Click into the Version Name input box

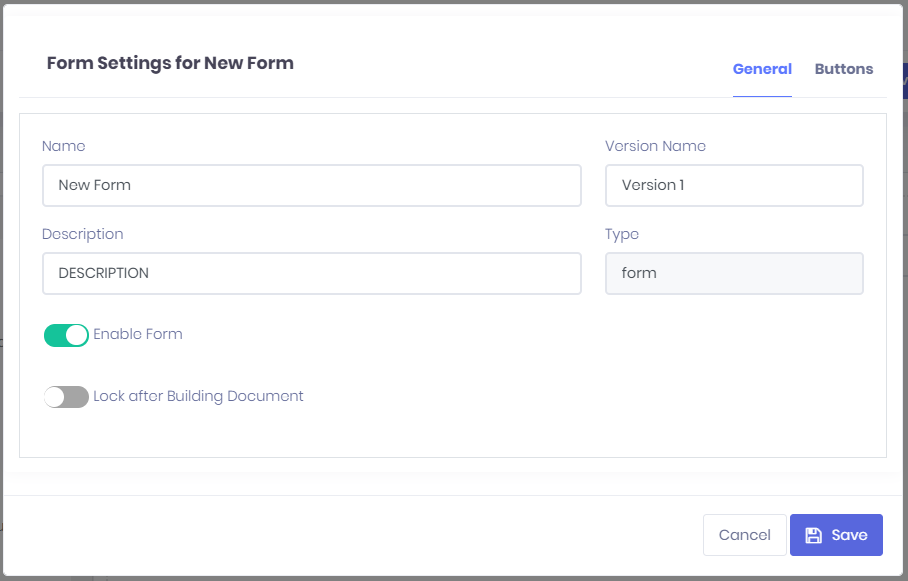pyautogui.click(x=733, y=185)
